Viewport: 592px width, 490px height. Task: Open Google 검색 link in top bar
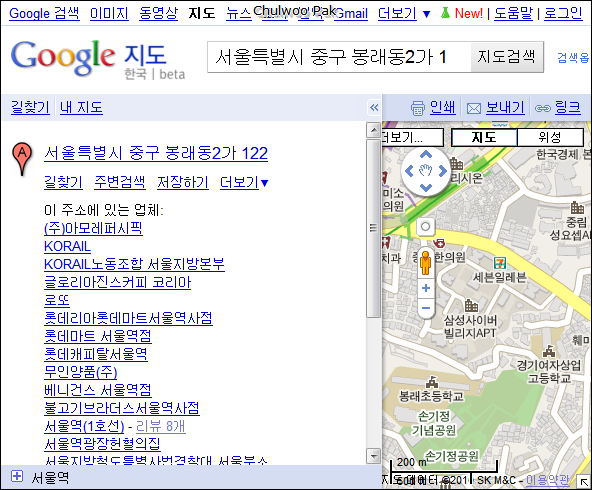(x=44, y=14)
